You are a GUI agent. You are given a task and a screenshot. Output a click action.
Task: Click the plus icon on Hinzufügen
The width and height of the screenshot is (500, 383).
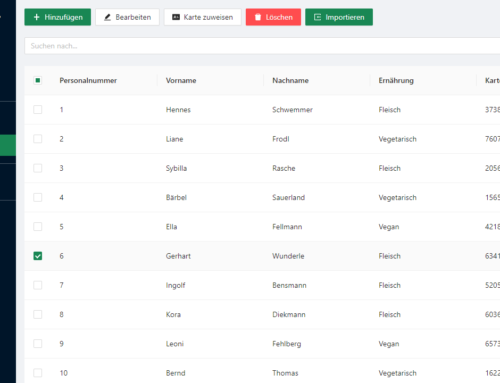tap(37, 17)
